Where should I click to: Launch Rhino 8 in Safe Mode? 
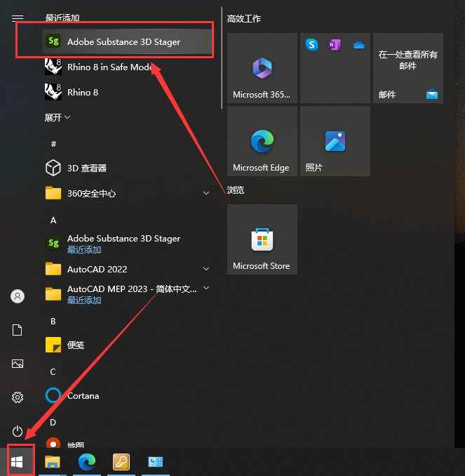click(x=127, y=67)
